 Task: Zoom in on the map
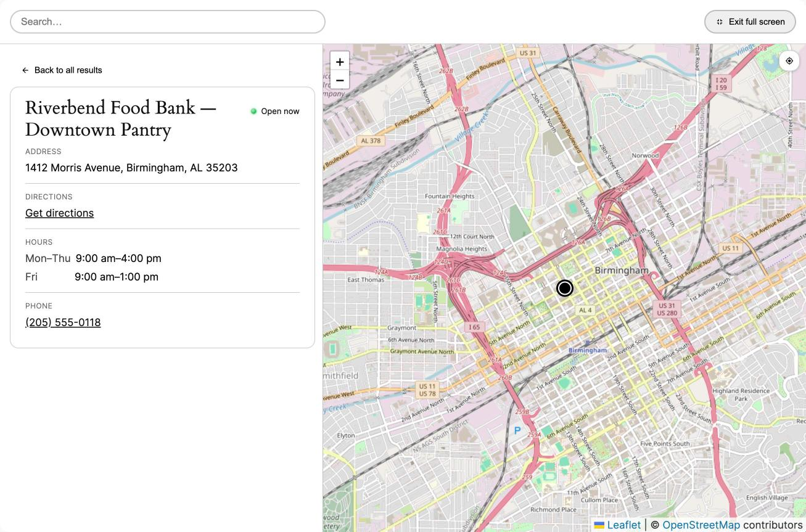[x=340, y=62]
